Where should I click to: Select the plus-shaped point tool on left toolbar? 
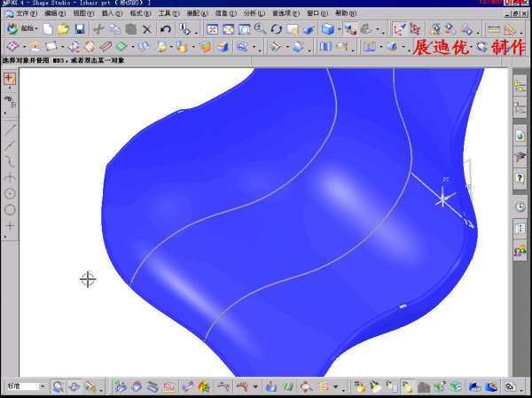coord(10,225)
